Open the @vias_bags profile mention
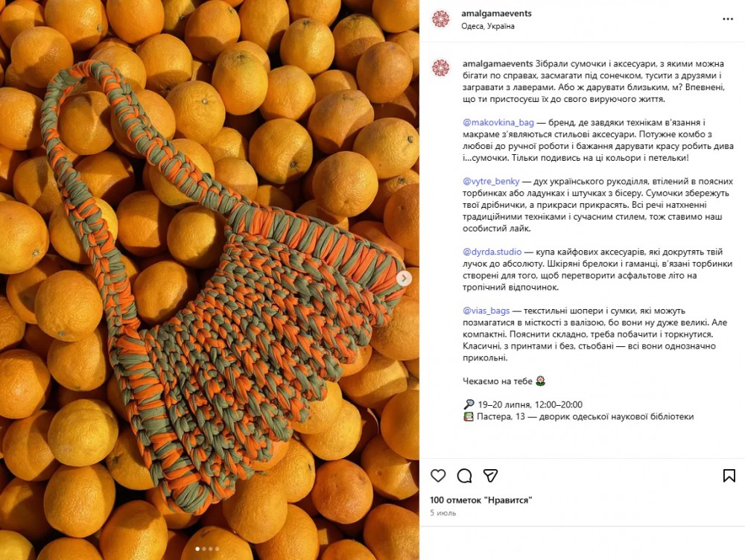745x560 pixels. pyautogui.click(x=486, y=311)
